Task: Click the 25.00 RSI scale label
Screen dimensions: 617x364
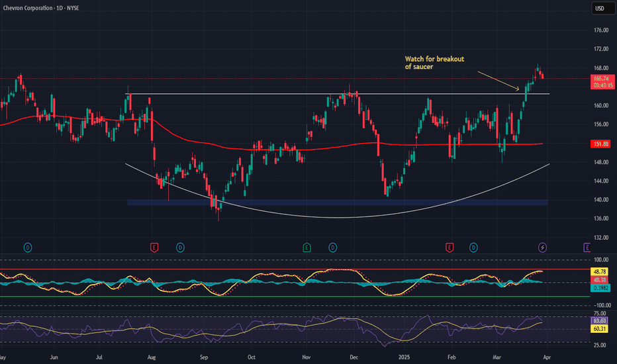Action: (x=600, y=345)
